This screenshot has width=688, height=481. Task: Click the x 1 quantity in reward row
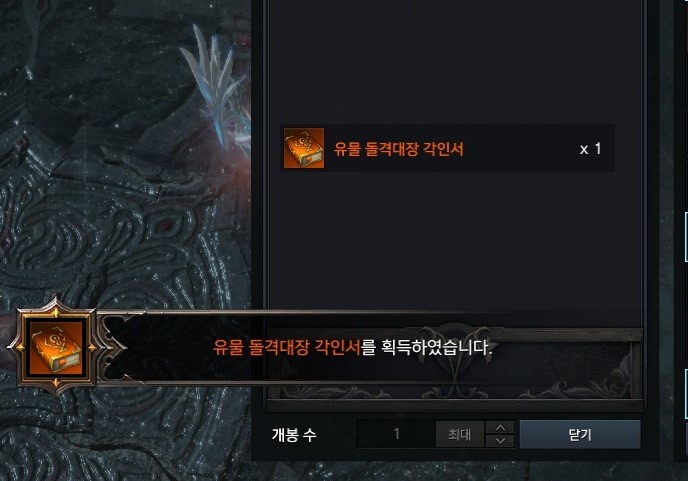pyautogui.click(x=591, y=149)
